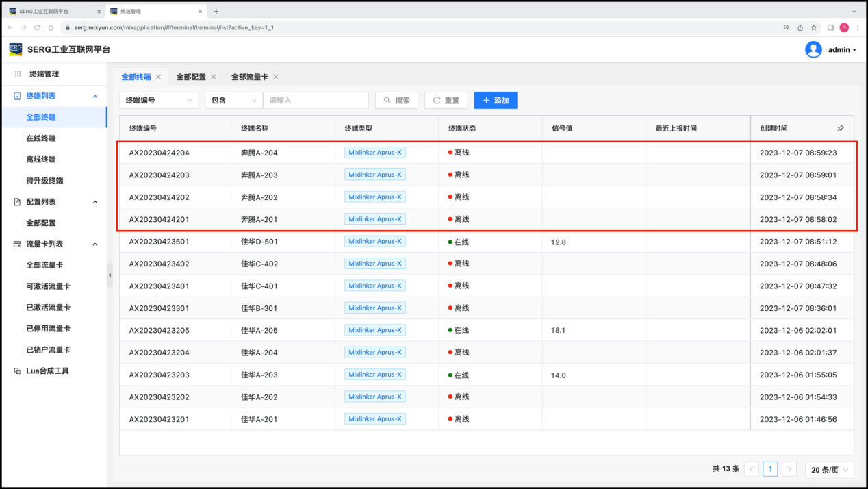Image resolution: width=868 pixels, height=489 pixels.
Task: Close the 全部终端 tab with its X
Action: coord(159,77)
